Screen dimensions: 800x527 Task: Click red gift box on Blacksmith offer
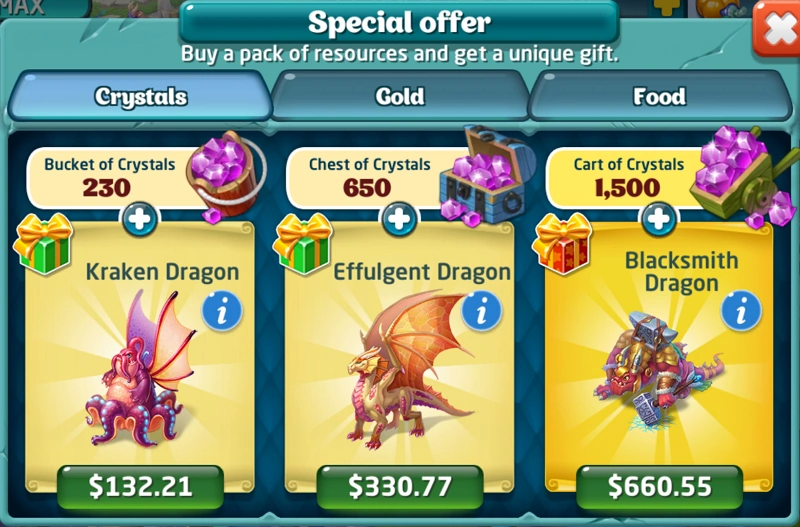562,243
